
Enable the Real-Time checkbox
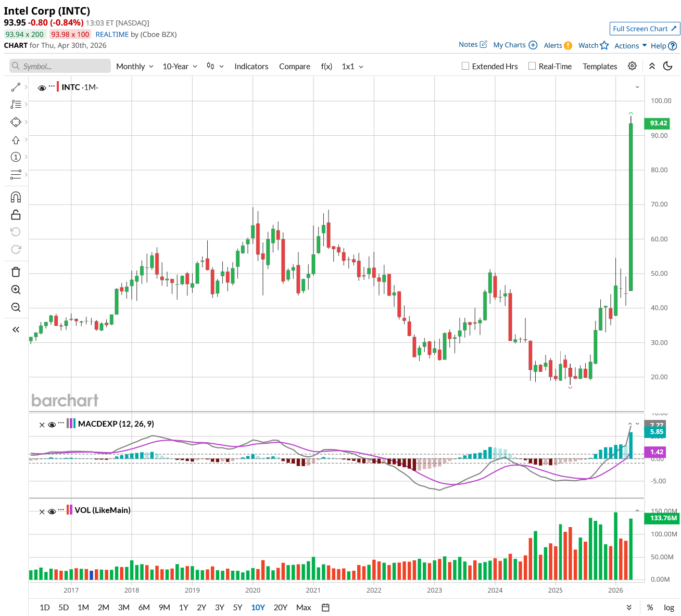coord(532,66)
